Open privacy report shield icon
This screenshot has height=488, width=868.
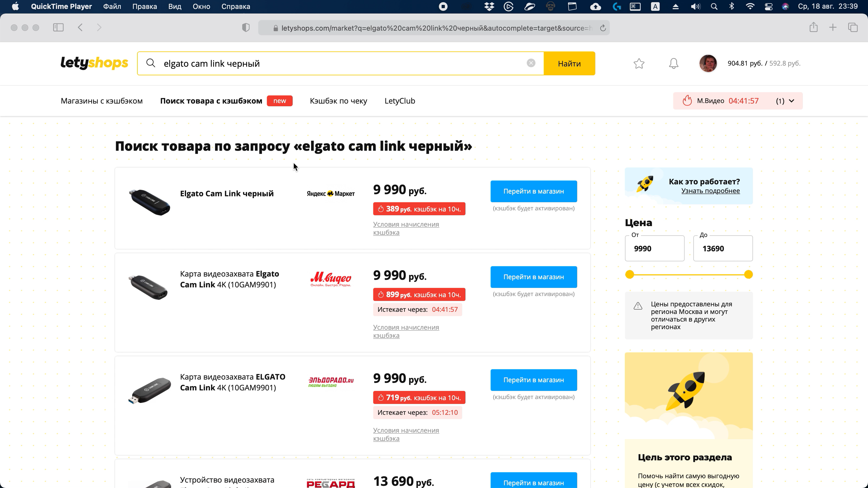pyautogui.click(x=246, y=28)
